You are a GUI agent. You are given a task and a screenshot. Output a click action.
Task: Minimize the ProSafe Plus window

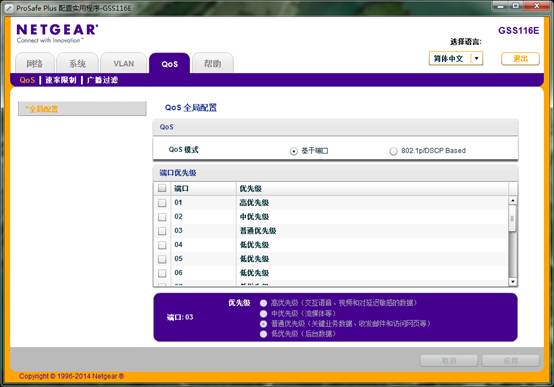point(500,6)
